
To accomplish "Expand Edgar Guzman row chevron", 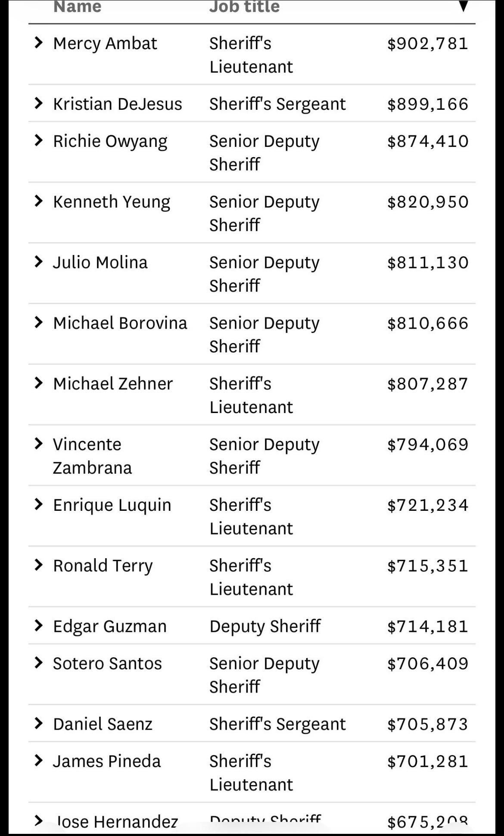I will tap(39, 626).
